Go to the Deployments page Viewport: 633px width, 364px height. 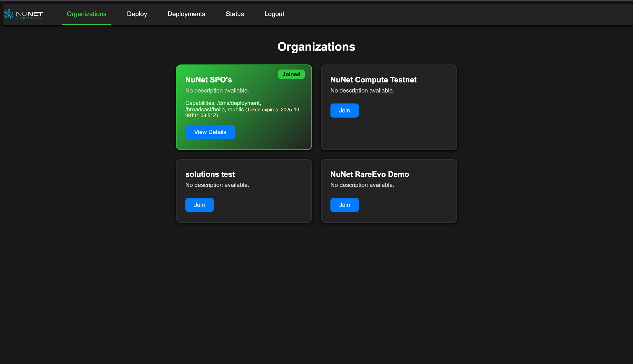[186, 14]
